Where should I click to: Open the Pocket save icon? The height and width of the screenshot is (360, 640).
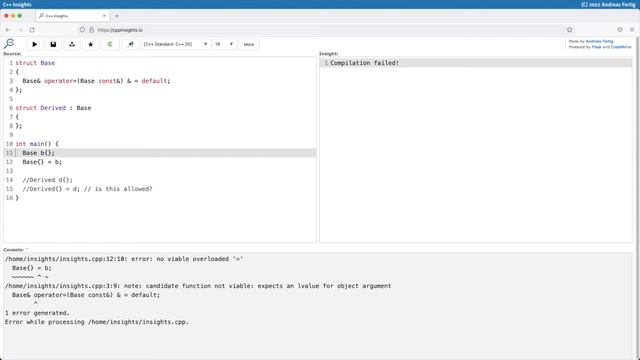click(620, 29)
